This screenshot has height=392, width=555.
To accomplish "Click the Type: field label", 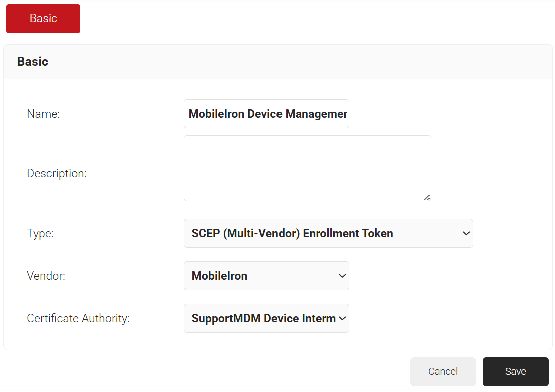I will point(40,233).
